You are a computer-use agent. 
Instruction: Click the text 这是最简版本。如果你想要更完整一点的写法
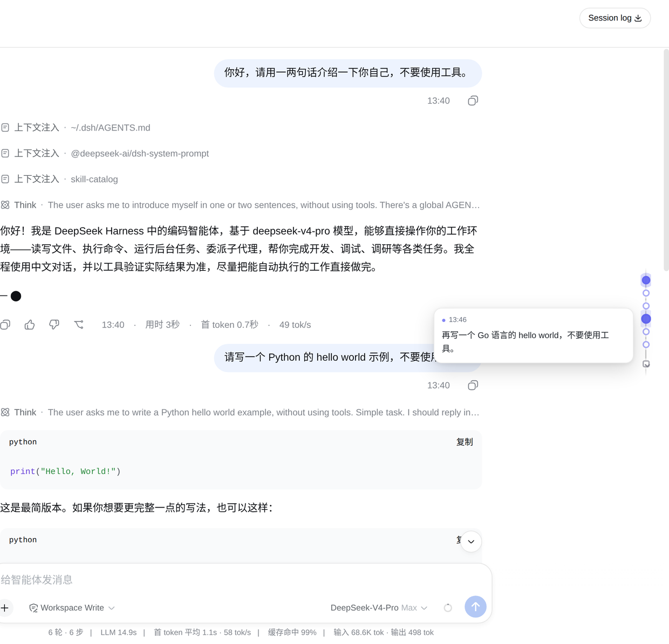[136, 508]
